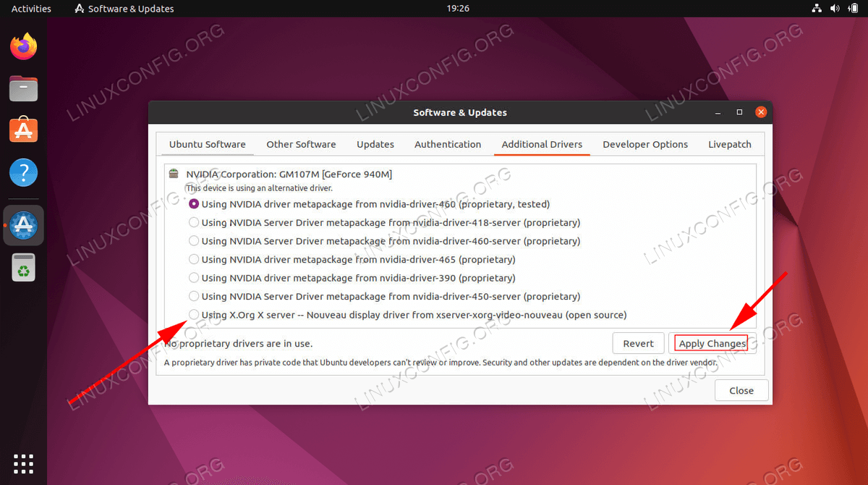Open the Livepatch tab
868x485 pixels.
pyautogui.click(x=730, y=144)
